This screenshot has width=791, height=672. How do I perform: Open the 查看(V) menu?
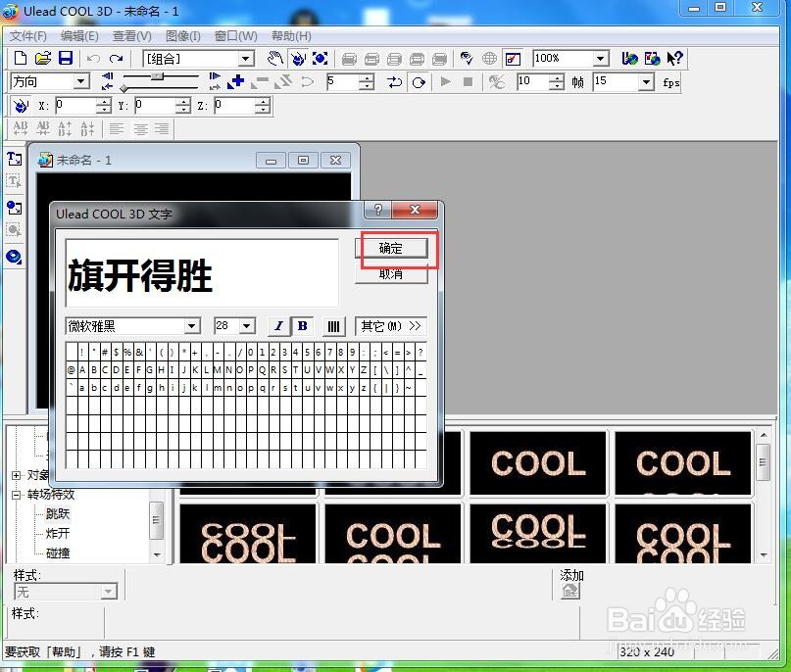click(131, 36)
